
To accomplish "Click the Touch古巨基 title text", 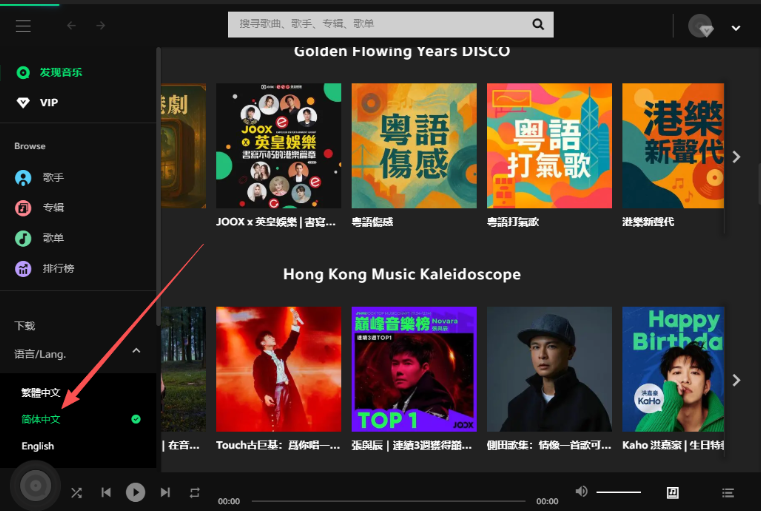I will point(278,445).
